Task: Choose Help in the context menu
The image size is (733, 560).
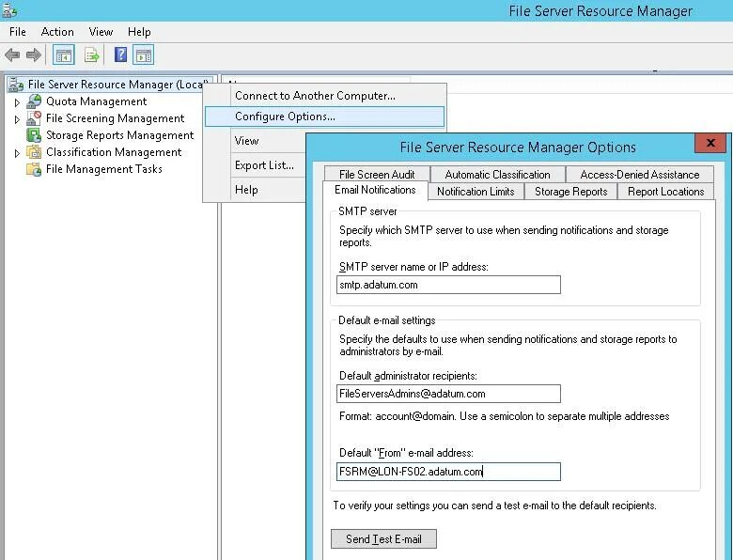Action: pos(256,189)
